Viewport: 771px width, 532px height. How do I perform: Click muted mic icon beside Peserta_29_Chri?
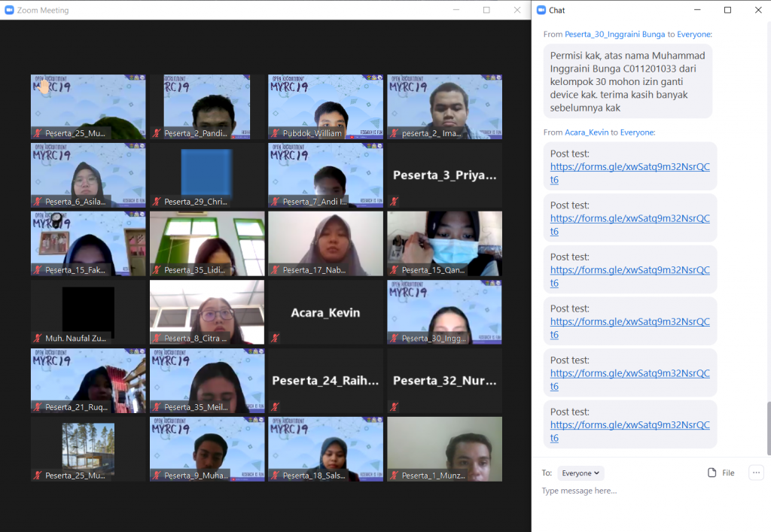tap(157, 202)
